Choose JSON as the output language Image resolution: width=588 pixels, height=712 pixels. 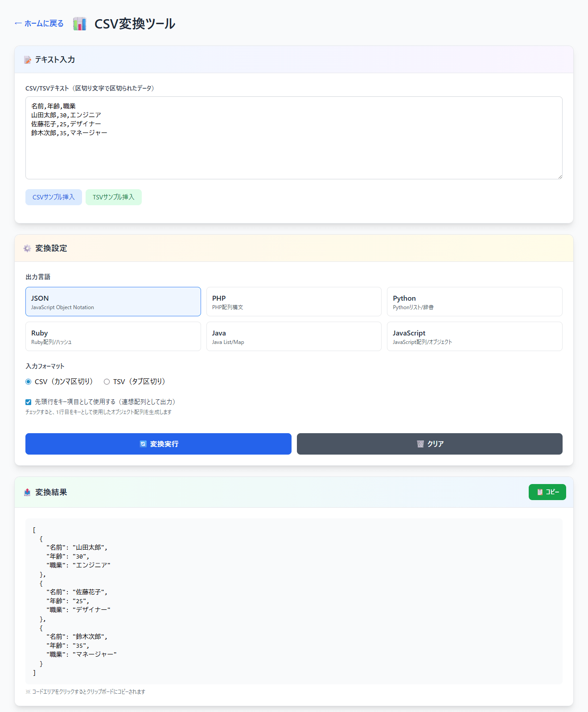click(113, 302)
